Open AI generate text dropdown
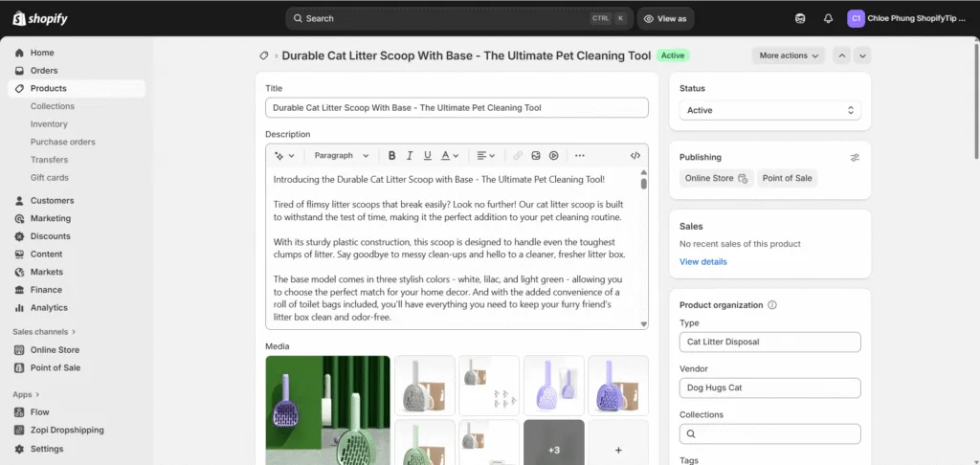Screen dimensions: 980x465 (284, 156)
